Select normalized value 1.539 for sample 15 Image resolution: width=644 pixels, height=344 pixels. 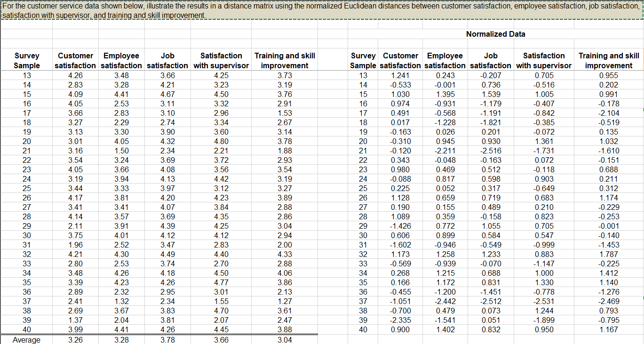[x=491, y=94]
